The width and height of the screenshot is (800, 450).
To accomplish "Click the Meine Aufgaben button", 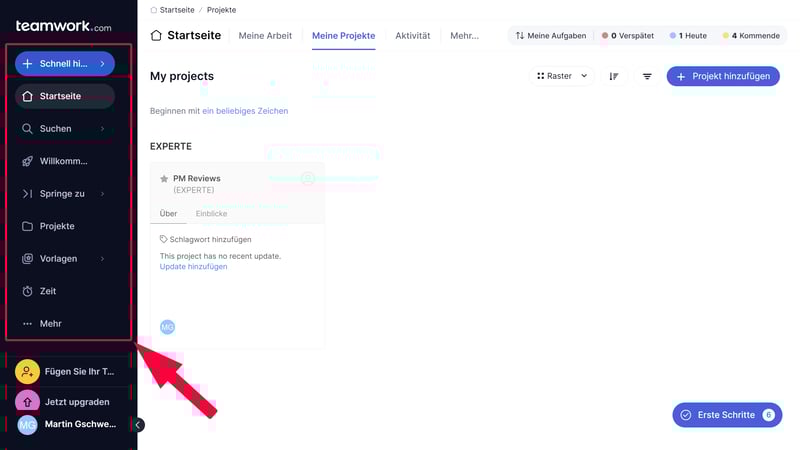I will click(x=551, y=36).
